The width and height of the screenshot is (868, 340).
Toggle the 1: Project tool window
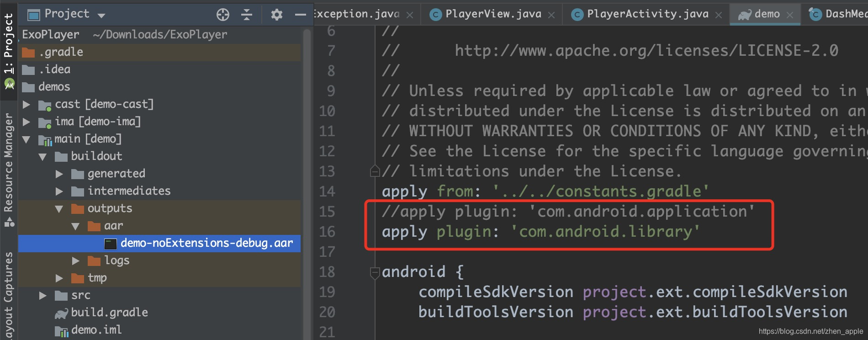point(9,50)
